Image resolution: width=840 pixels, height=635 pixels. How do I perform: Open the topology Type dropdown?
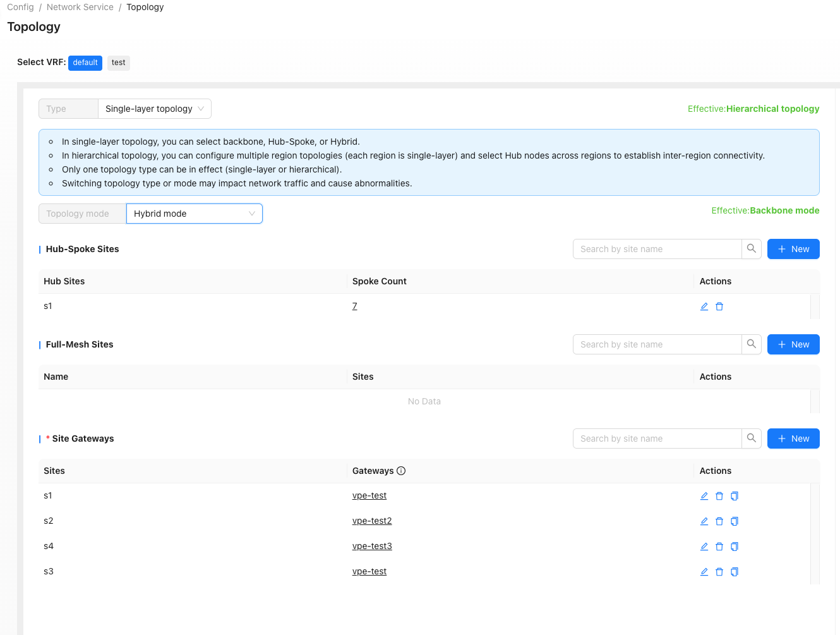(x=155, y=109)
